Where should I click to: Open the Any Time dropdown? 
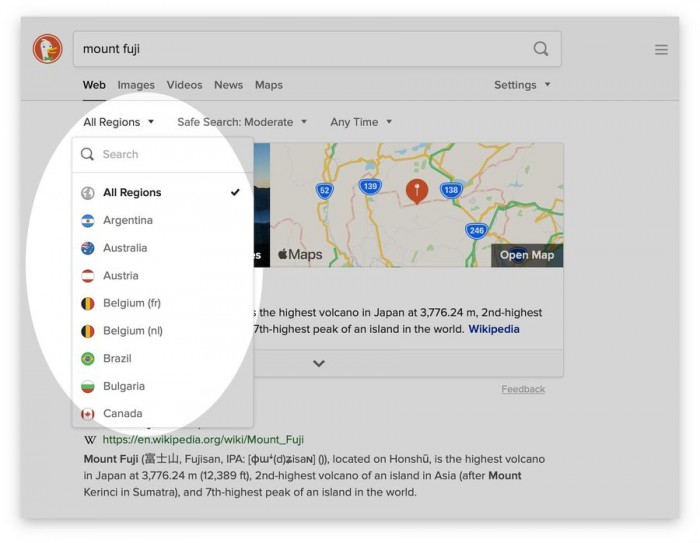click(x=361, y=122)
